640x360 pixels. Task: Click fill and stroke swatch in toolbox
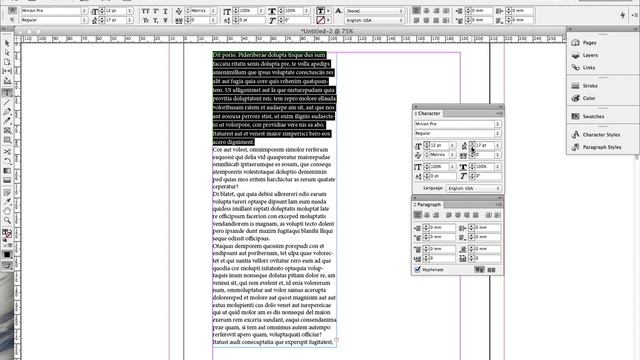click(x=7, y=234)
